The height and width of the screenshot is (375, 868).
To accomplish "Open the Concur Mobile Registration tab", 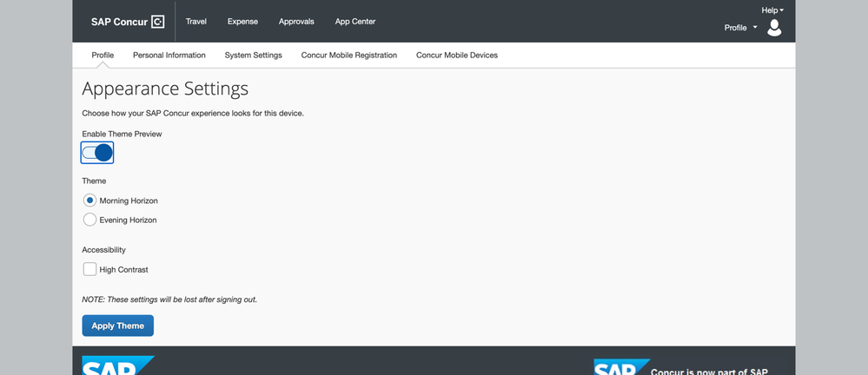I will (x=348, y=56).
